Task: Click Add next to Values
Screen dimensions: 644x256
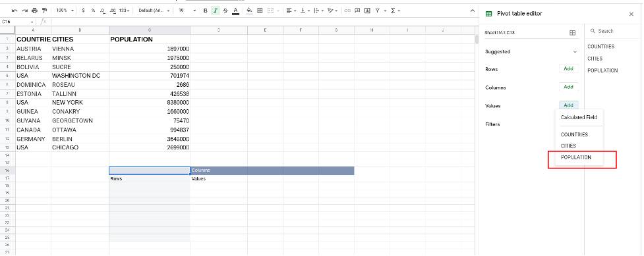Action: coord(568,105)
